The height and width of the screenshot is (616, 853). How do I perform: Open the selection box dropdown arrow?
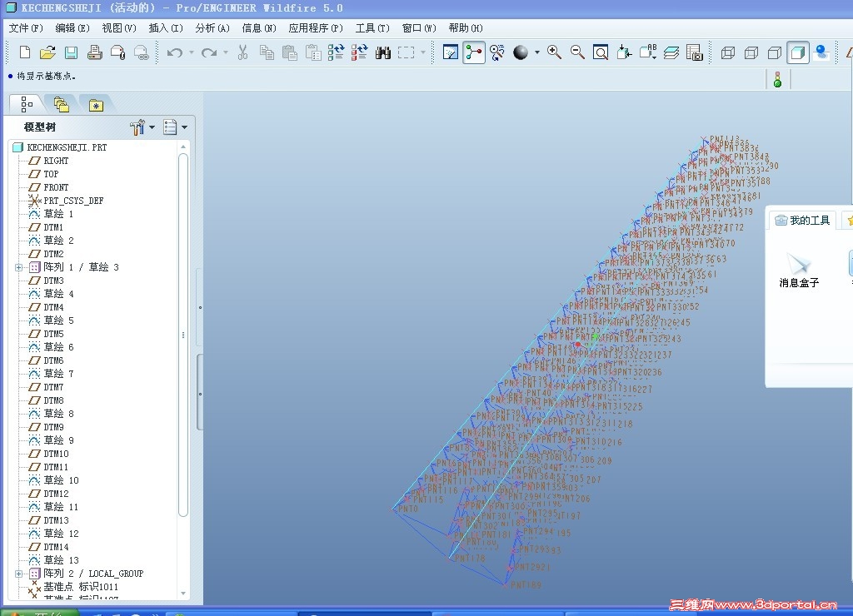(423, 52)
